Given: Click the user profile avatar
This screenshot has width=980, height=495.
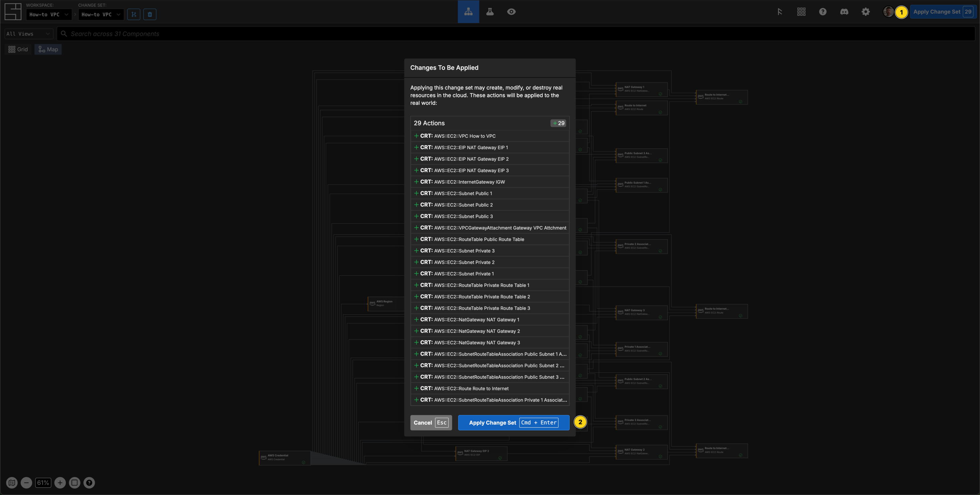Looking at the screenshot, I should pos(888,12).
